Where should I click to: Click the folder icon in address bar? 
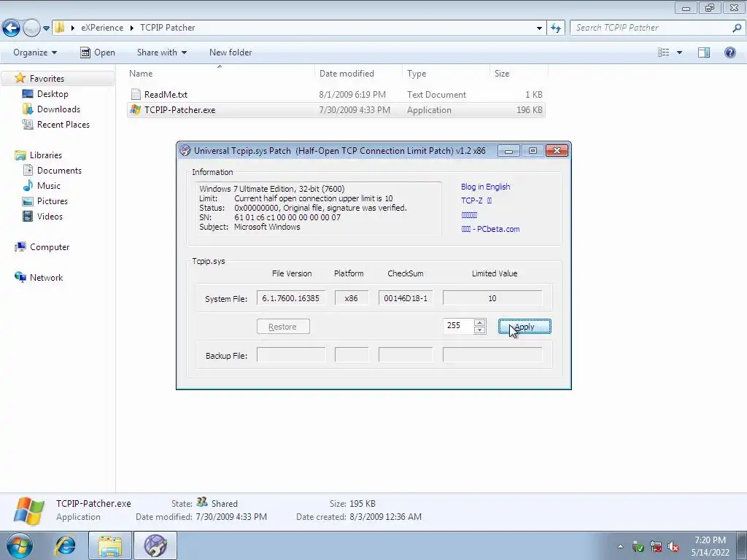pyautogui.click(x=60, y=28)
